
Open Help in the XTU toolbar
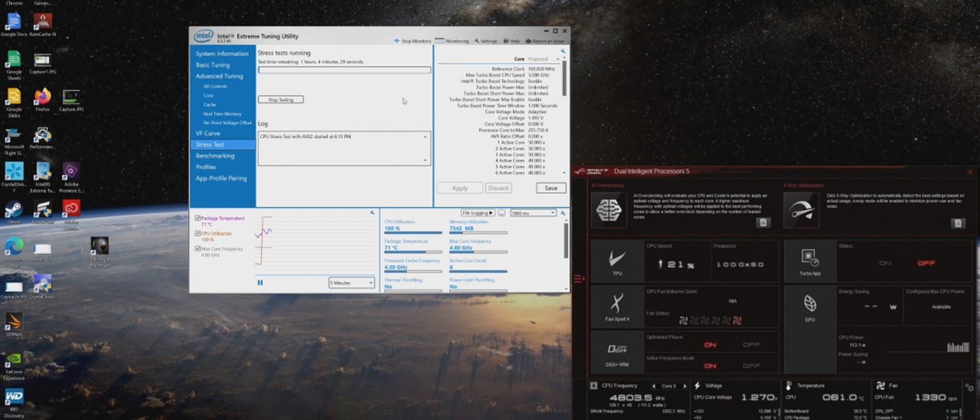click(512, 41)
